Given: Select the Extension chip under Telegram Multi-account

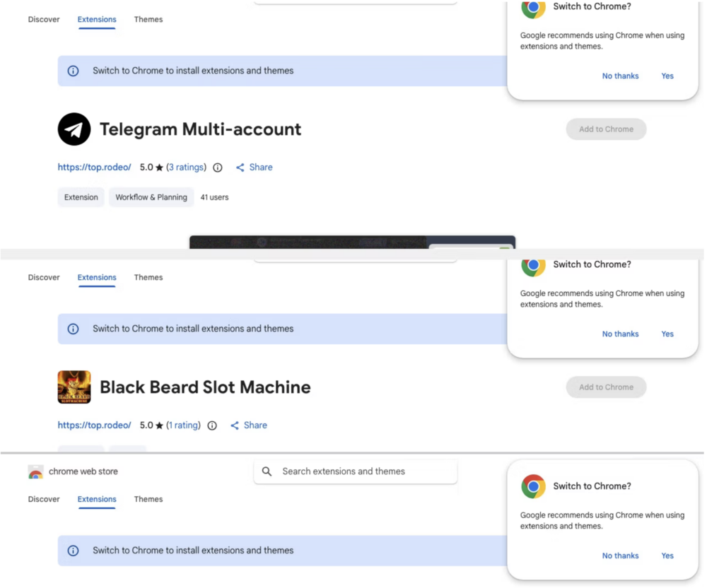Looking at the screenshot, I should (81, 197).
